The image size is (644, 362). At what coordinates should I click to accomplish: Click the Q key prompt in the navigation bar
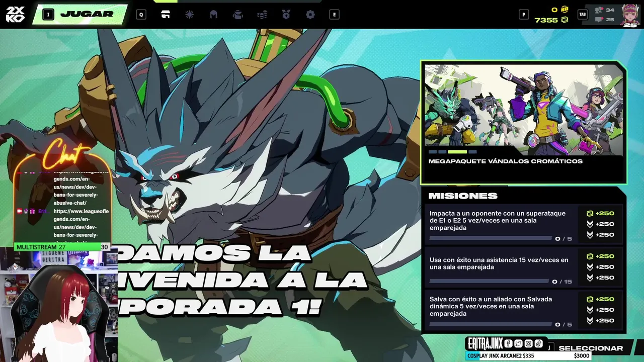141,15
